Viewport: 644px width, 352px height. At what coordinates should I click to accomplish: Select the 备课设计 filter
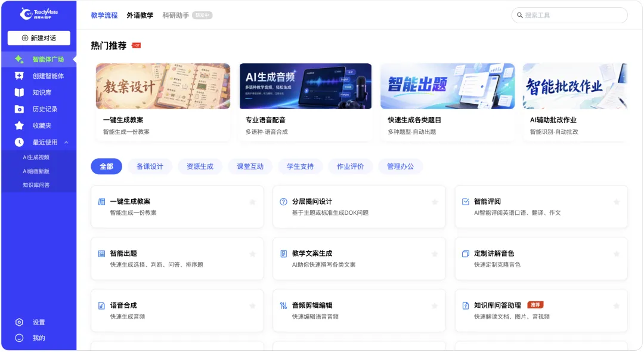(x=150, y=166)
